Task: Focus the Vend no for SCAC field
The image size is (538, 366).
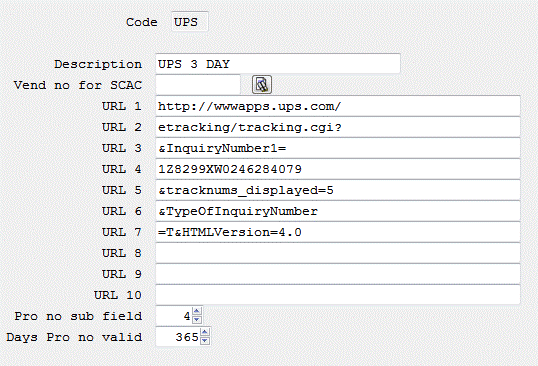Action: pos(198,85)
